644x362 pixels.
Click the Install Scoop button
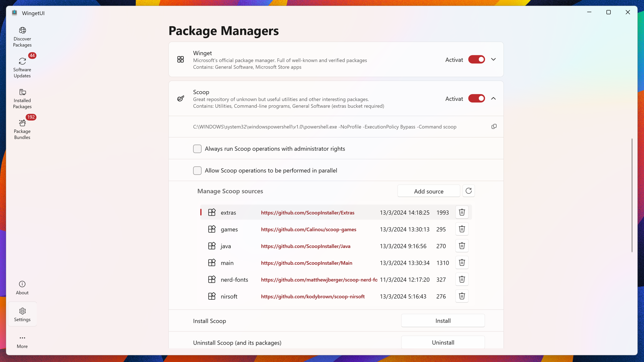pos(443,321)
